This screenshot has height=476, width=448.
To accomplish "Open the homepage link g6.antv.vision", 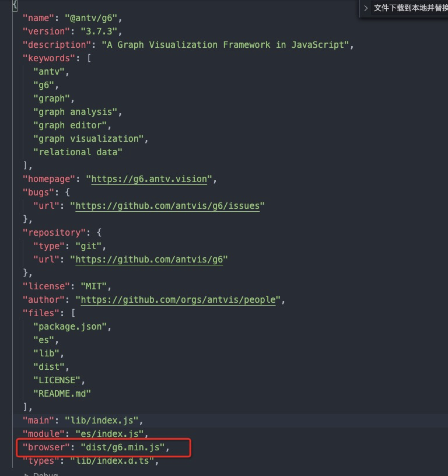I will (149, 179).
